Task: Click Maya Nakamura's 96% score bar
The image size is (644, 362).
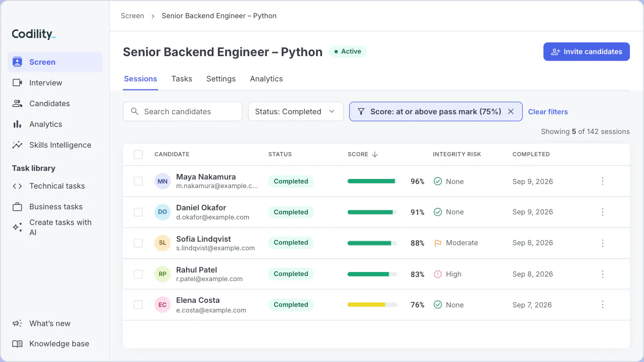Action: tap(372, 181)
